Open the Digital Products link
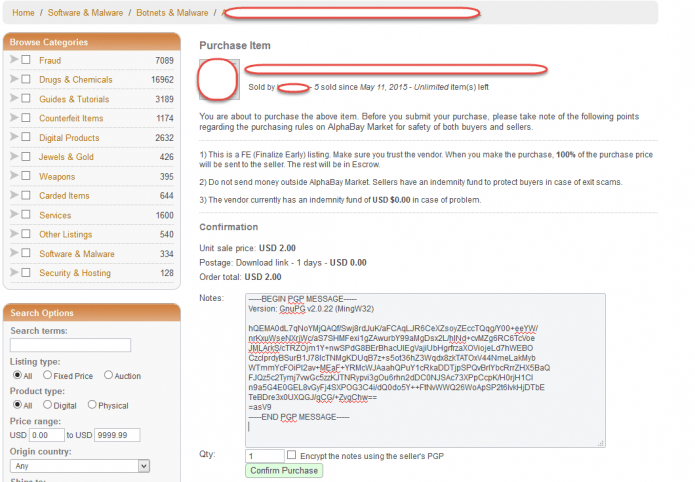Screen dimensions: 695x482 [x=69, y=137]
